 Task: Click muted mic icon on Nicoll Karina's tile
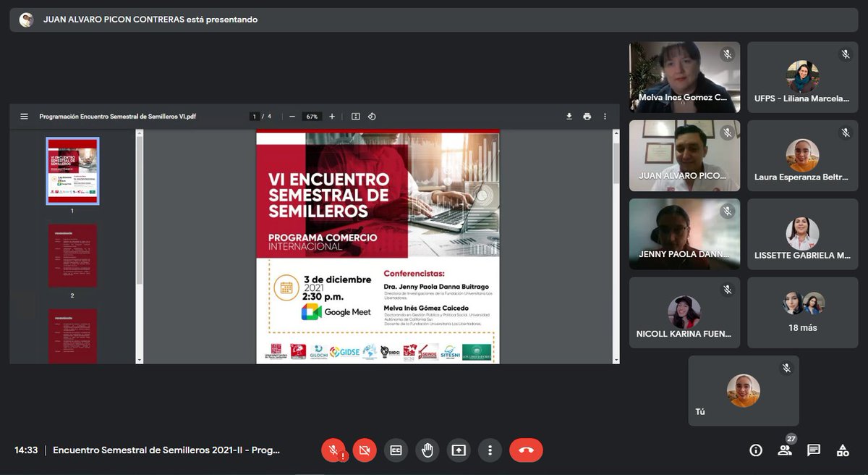[727, 290]
